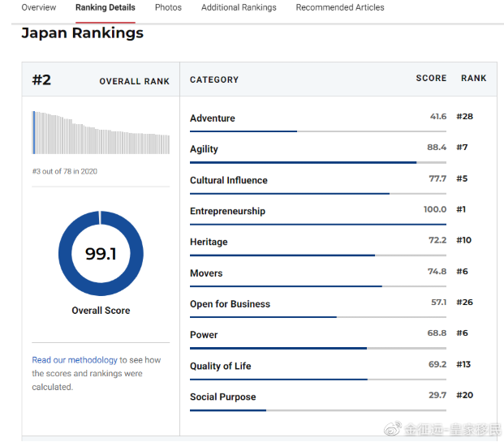The image size is (504, 442).
Task: Click the Overall Score label
Action: 101,311
